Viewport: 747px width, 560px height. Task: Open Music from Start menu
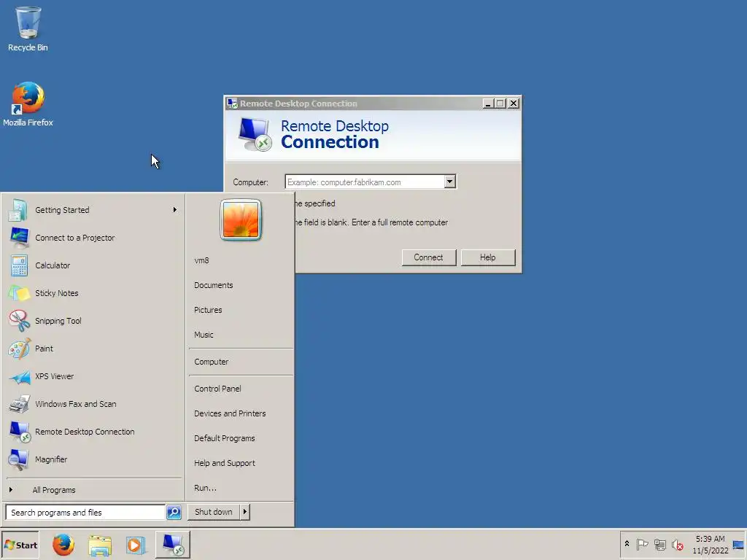[x=204, y=335]
